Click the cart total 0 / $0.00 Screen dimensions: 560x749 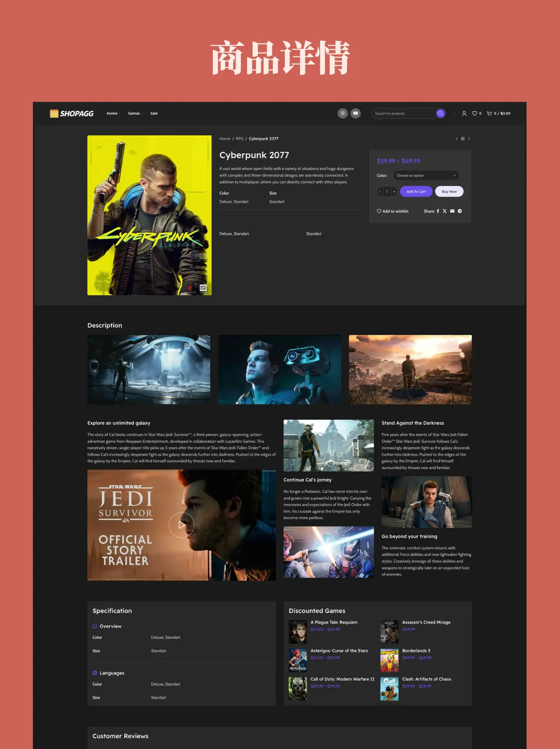pyautogui.click(x=502, y=114)
